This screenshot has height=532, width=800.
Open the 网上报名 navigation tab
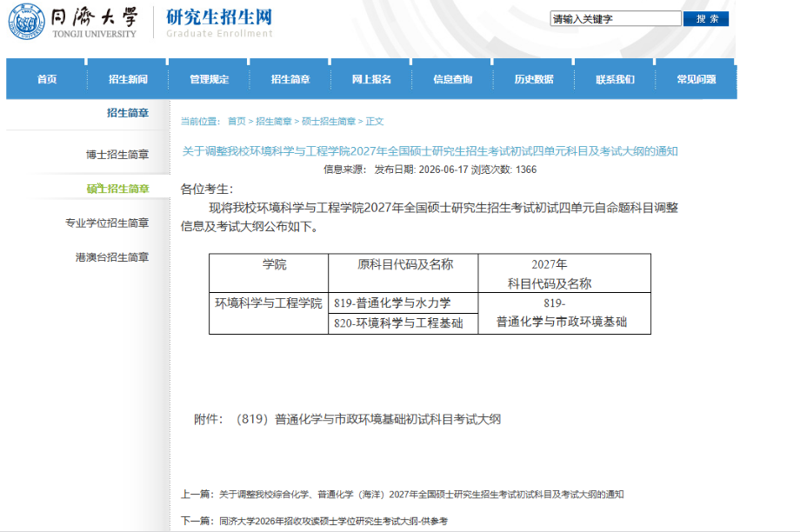(x=371, y=79)
